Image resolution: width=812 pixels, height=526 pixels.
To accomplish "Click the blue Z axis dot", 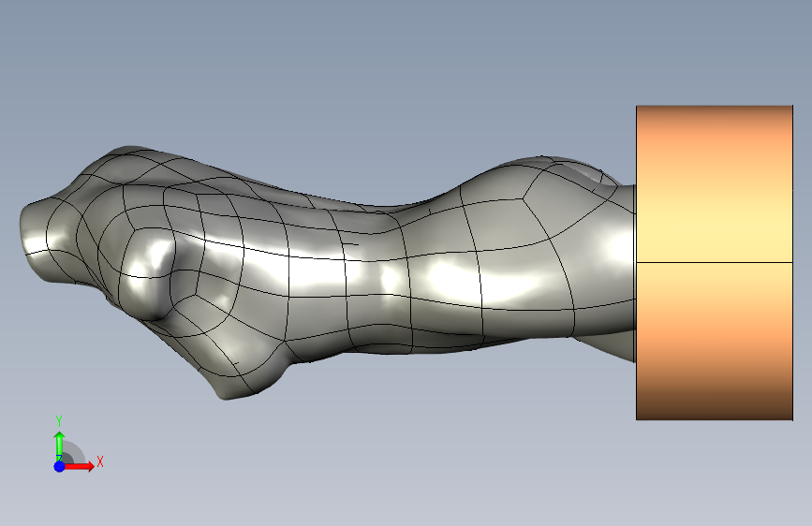I will click(60, 466).
